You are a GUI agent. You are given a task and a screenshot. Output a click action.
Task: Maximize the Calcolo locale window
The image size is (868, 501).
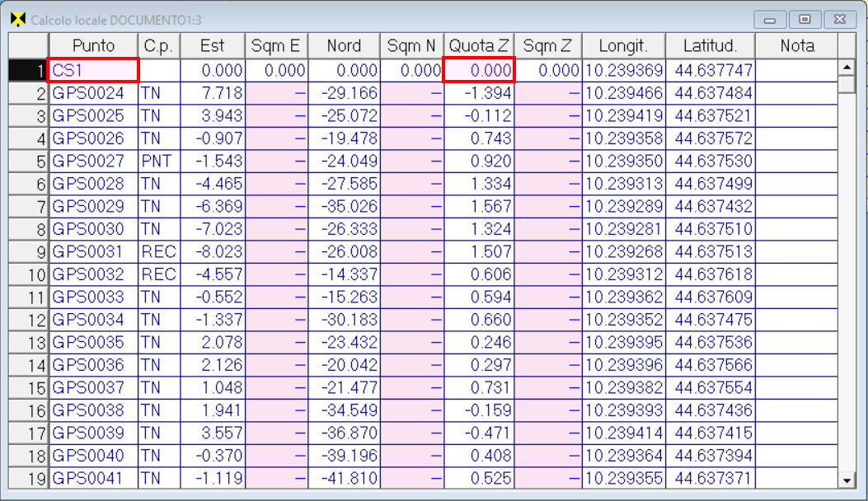[805, 19]
